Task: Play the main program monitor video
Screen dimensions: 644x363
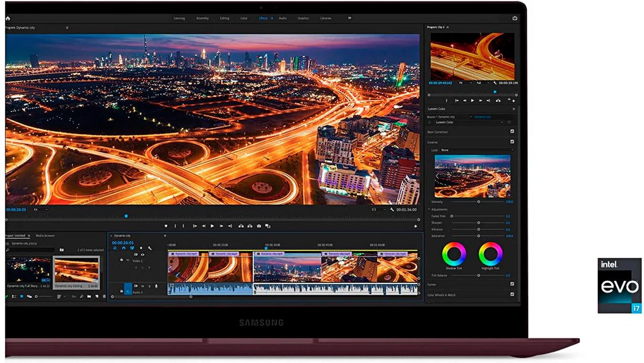Action: 212,226
